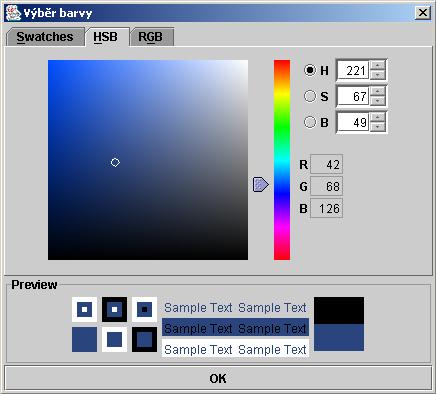This screenshot has width=436, height=394.
Task: Click the B readout field showing 126
Action: (326, 208)
